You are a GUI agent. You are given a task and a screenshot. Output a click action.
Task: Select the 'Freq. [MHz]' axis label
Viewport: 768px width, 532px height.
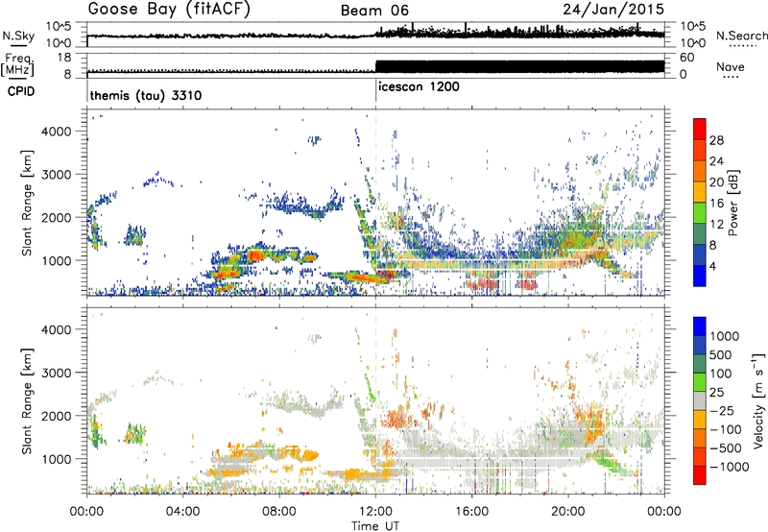17,64
